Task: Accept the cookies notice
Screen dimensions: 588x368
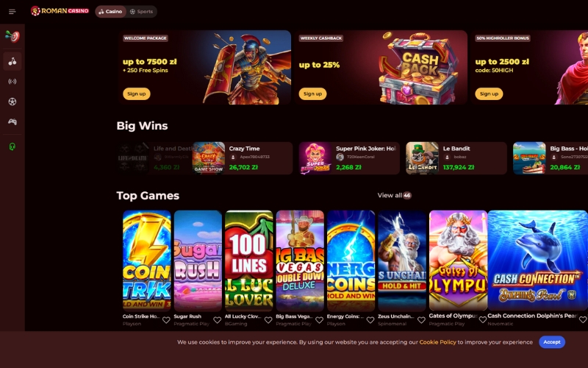Action: 552,342
